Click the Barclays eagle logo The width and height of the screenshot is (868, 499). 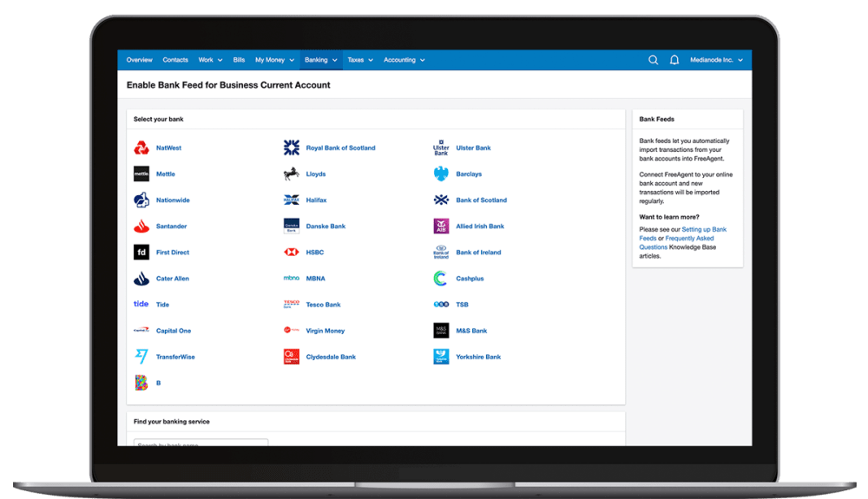coord(441,174)
